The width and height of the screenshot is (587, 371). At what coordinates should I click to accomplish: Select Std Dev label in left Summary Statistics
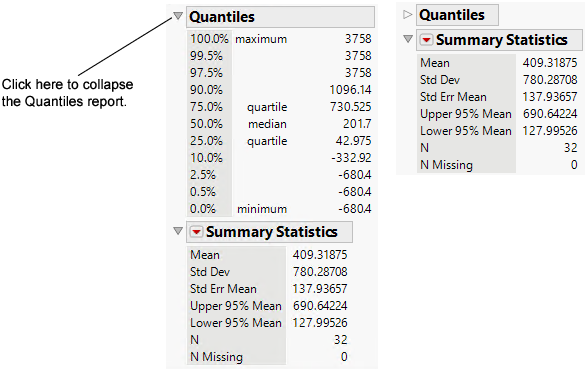(x=210, y=272)
